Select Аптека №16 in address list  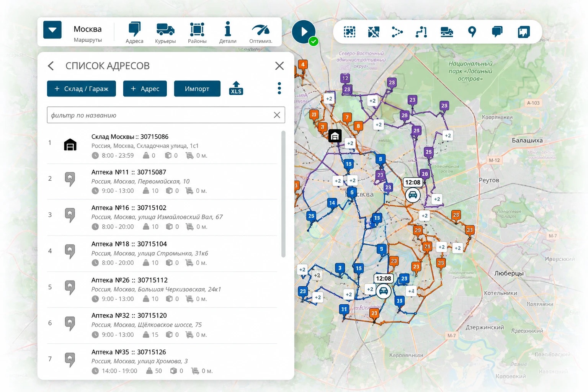pyautogui.click(x=162, y=217)
